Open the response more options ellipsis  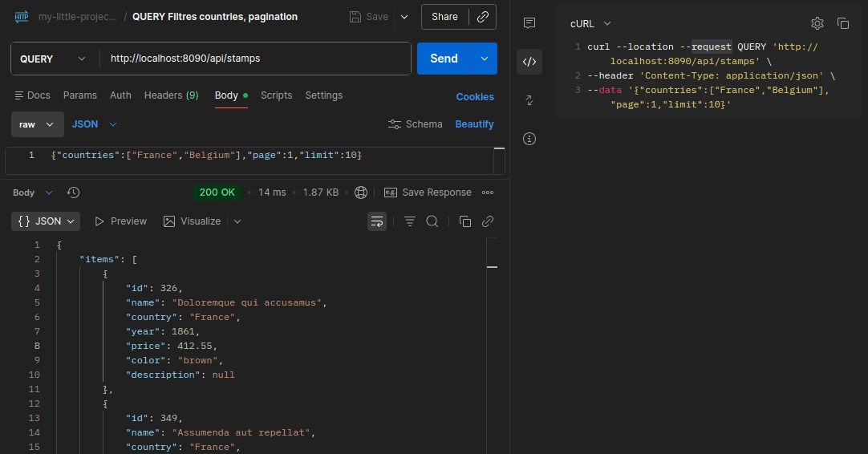pos(488,193)
